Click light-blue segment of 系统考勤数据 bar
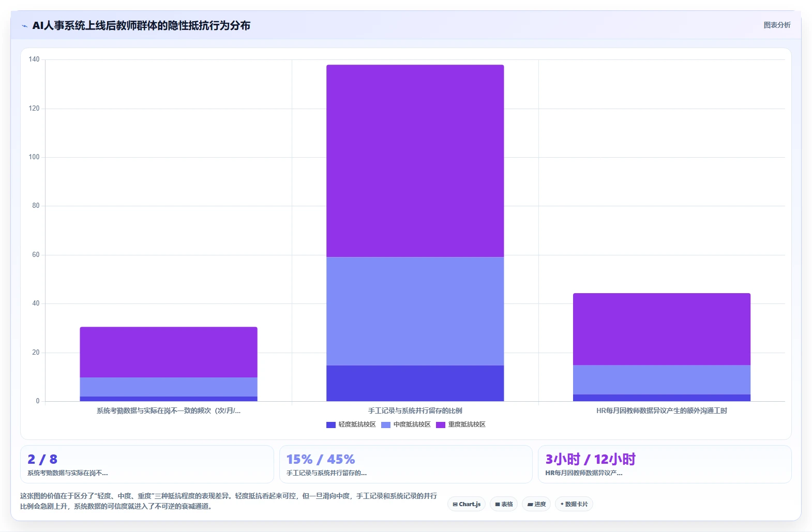The width and height of the screenshot is (812, 532). (x=169, y=387)
